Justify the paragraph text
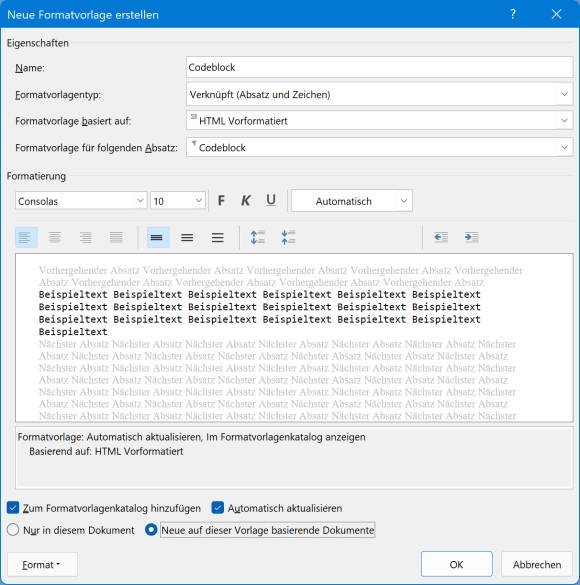The height and width of the screenshot is (585, 580). [116, 237]
